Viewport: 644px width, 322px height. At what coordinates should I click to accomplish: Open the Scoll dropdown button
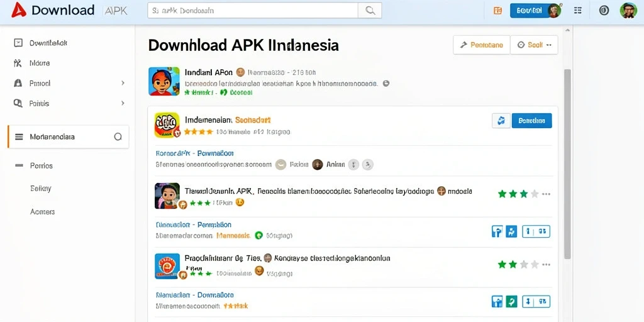pyautogui.click(x=534, y=45)
